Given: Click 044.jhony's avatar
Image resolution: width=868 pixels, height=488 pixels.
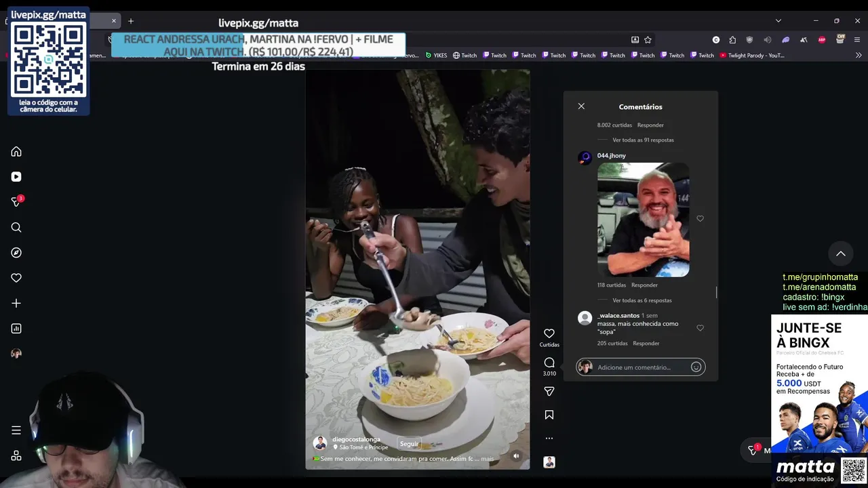Looking at the screenshot, I should pyautogui.click(x=585, y=158).
